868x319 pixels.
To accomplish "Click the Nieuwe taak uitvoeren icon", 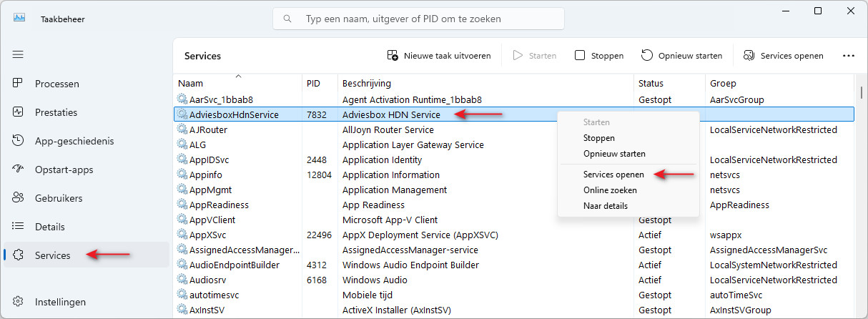I will click(x=393, y=55).
